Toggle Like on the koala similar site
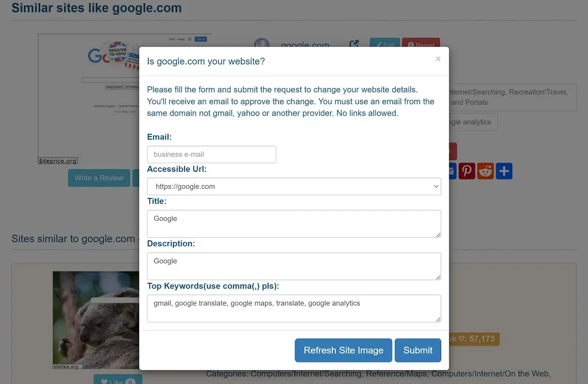Screen dimensions: 588x384 point(118,380)
